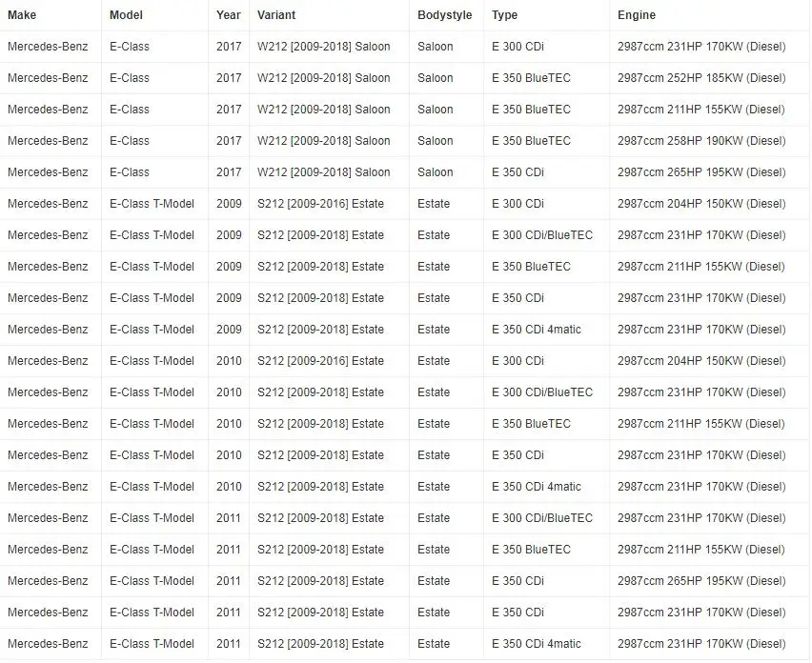Select E 350 BlueTEC in the 2011 row

[x=531, y=550]
